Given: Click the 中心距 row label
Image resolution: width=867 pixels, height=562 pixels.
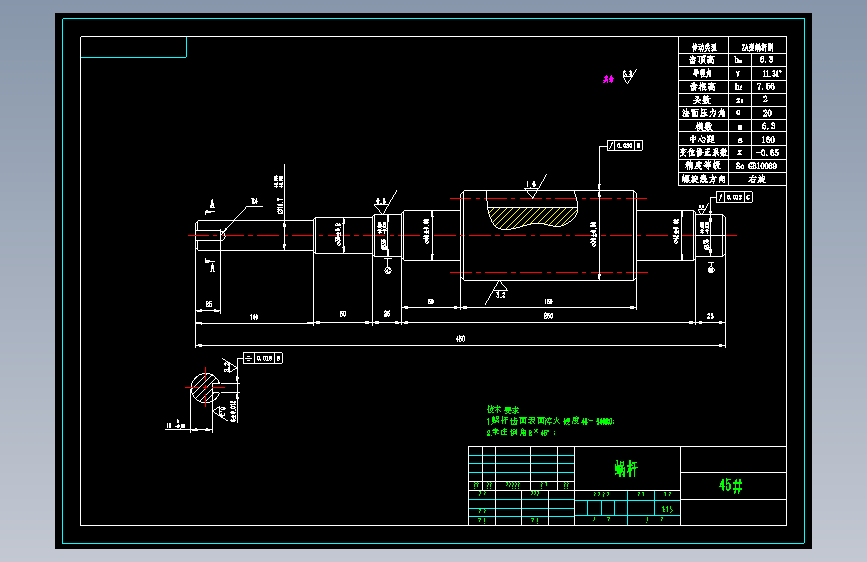Looking at the screenshot, I should click(702, 139).
